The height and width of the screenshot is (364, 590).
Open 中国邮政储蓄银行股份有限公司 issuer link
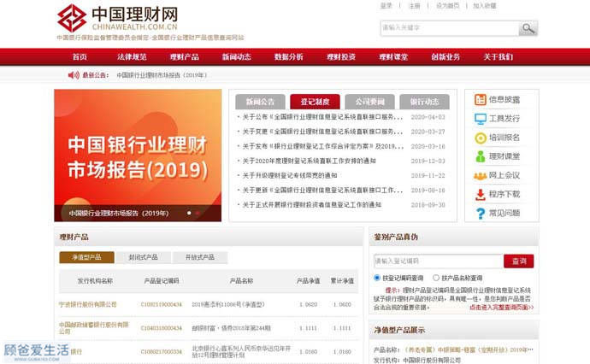(94, 328)
